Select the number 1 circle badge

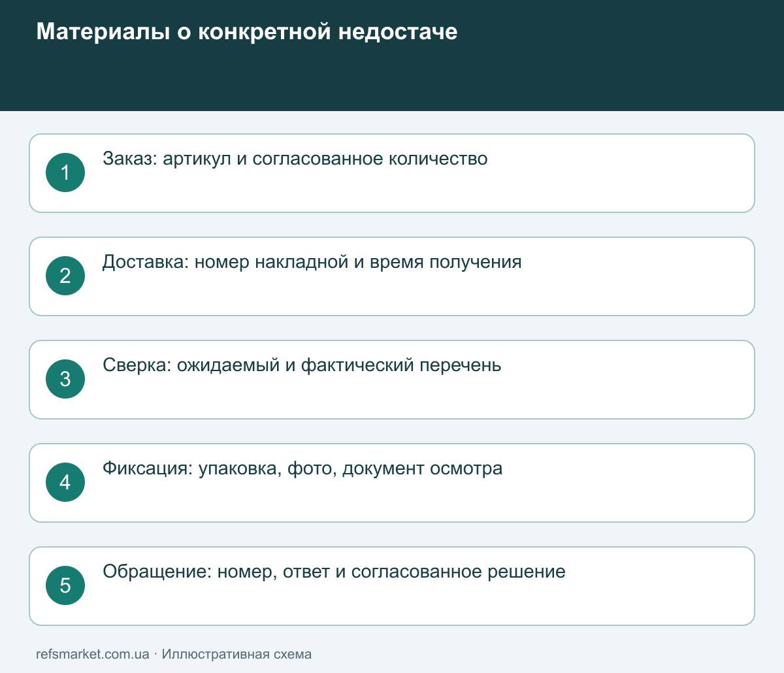(x=65, y=172)
